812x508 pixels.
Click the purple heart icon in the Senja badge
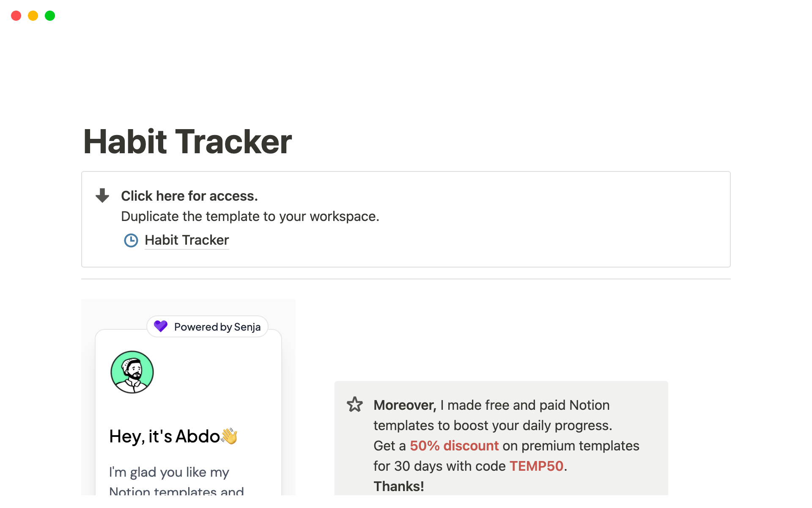161,326
